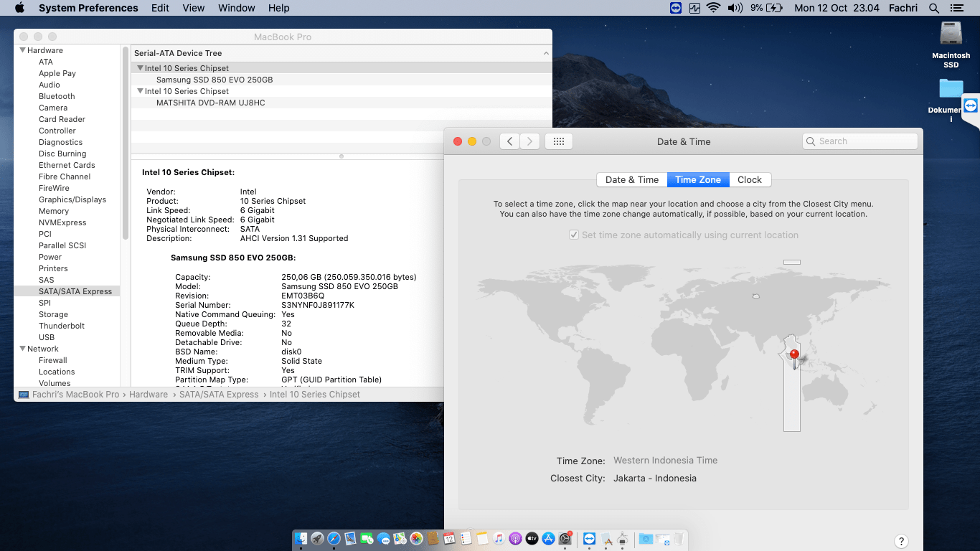Screen dimensions: 980x551
Task: Select MATSHITA DVD-RAM UJ8HC in device tree
Action: (211, 103)
